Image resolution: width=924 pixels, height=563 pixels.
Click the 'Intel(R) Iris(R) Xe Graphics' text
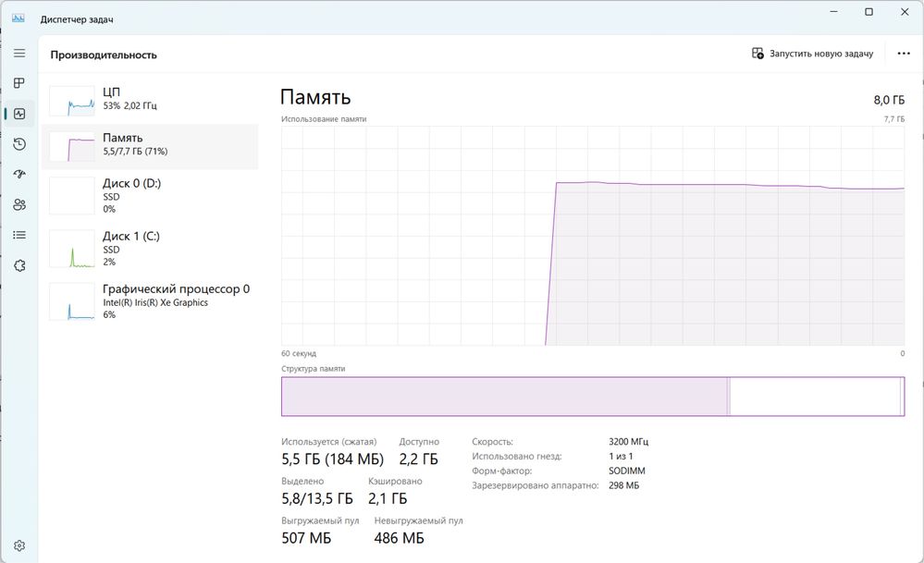click(155, 302)
